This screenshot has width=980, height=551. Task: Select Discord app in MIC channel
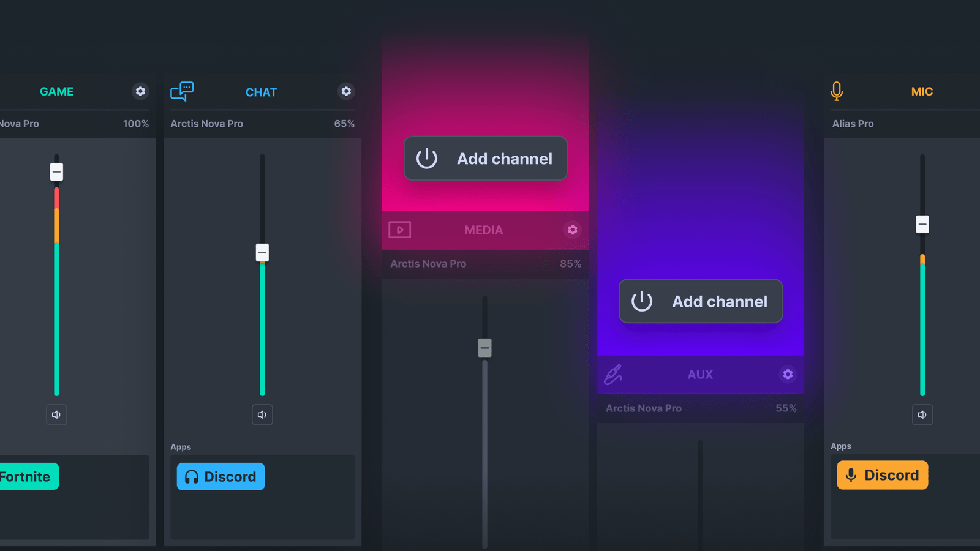882,475
